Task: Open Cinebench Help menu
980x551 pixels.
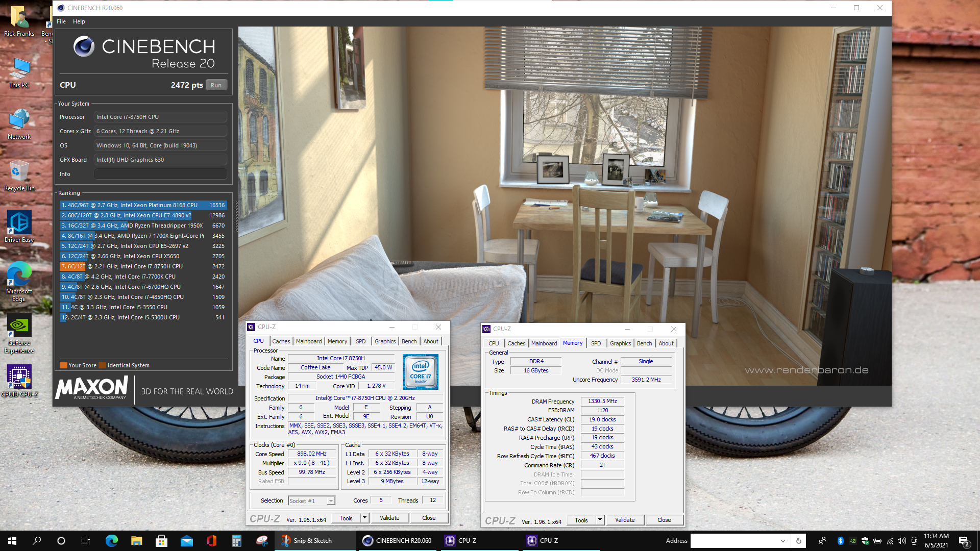Action: tap(79, 21)
